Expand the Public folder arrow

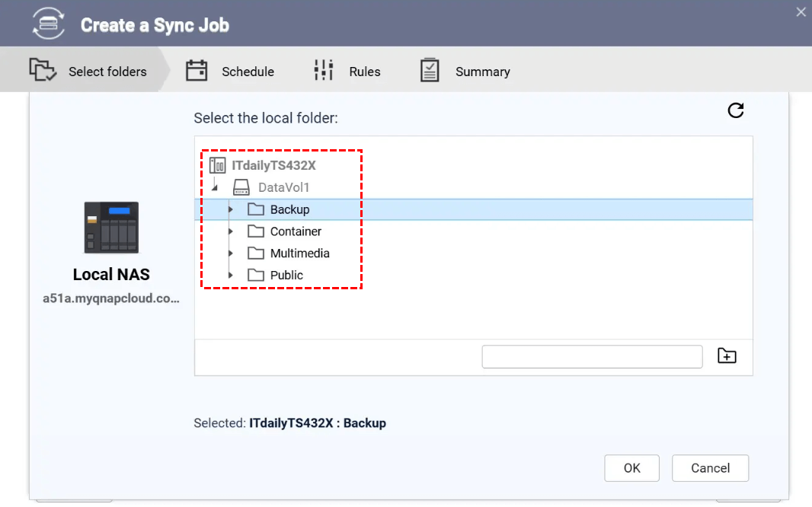pos(231,275)
